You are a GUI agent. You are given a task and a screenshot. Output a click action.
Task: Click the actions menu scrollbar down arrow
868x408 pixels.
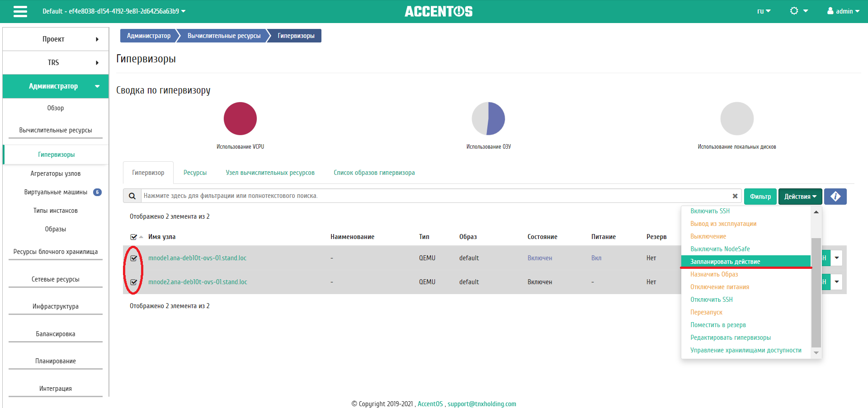click(816, 352)
